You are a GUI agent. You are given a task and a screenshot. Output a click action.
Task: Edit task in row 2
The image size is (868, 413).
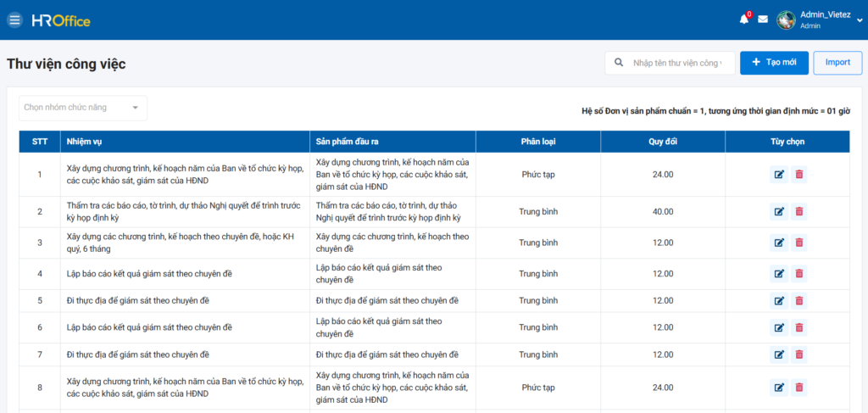(778, 212)
